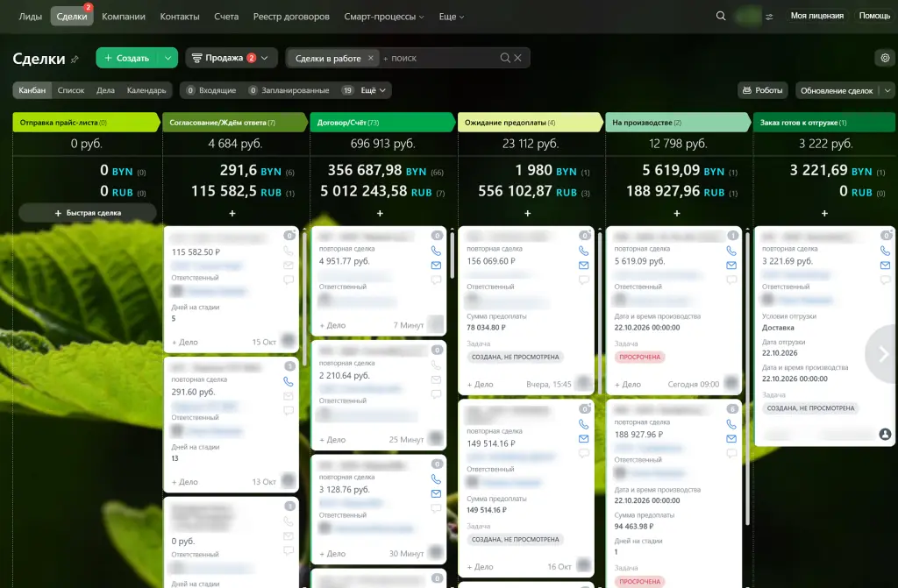898x588 pixels.
Task: Call from the 4 951.77 руб. card
Action: [x=436, y=251]
